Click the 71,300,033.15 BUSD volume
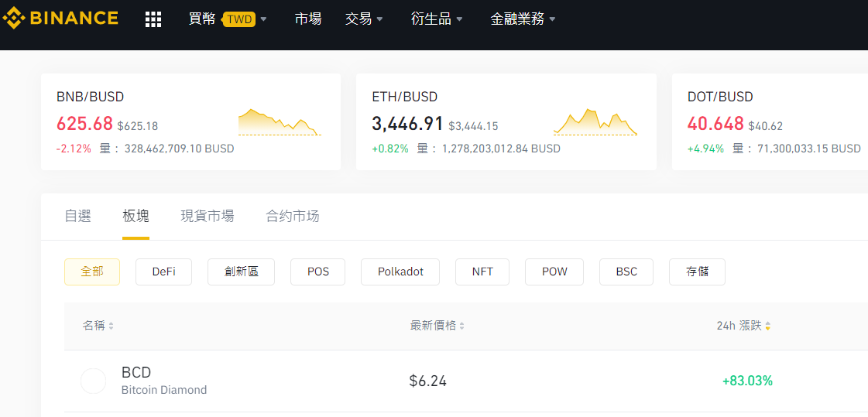Screen dimensions: 868x417 coord(809,149)
